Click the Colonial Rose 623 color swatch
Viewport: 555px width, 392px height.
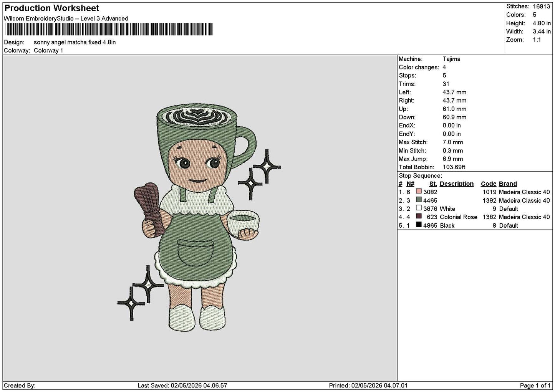tap(419, 217)
